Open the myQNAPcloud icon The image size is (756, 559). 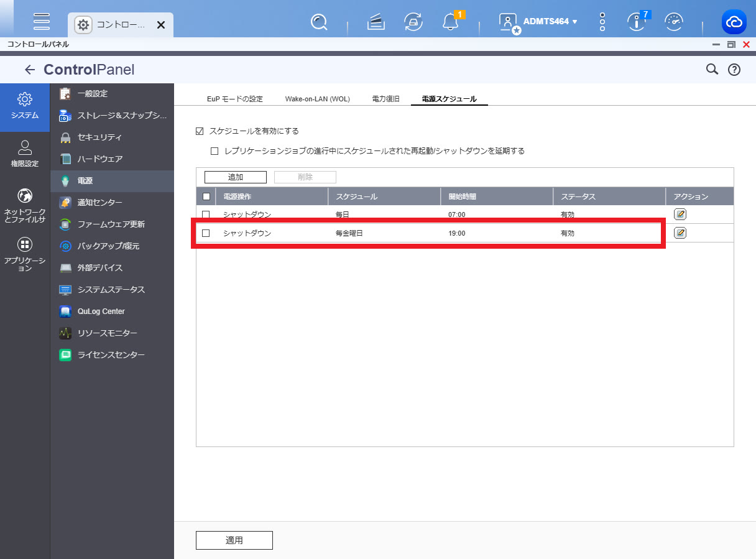coord(734,22)
